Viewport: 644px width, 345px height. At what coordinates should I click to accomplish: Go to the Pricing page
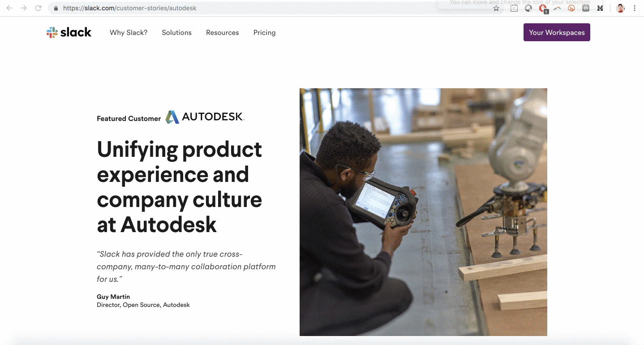click(264, 33)
